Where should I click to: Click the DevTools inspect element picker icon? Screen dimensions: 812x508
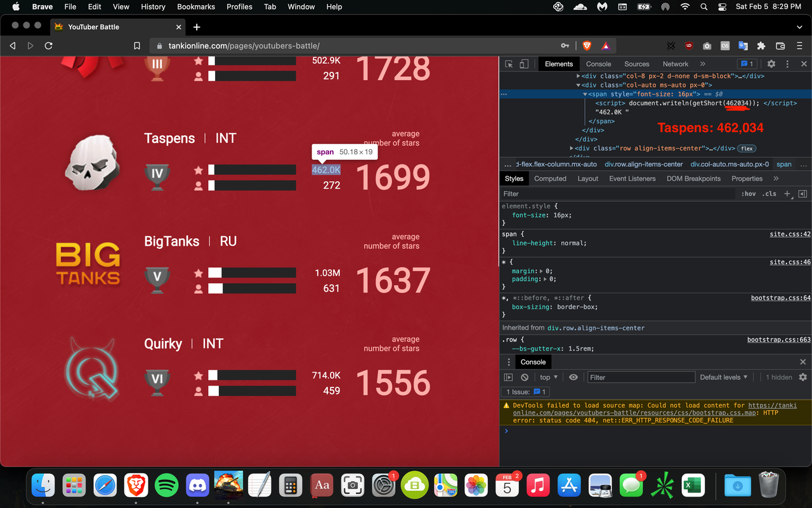[x=509, y=64]
